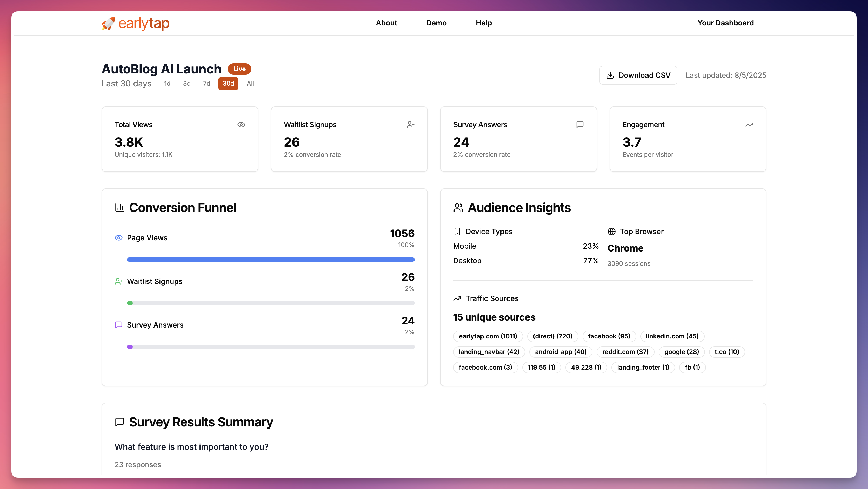Click the purple chat icon next to funnel Survey Answers
This screenshot has width=868, height=489.
point(119,325)
